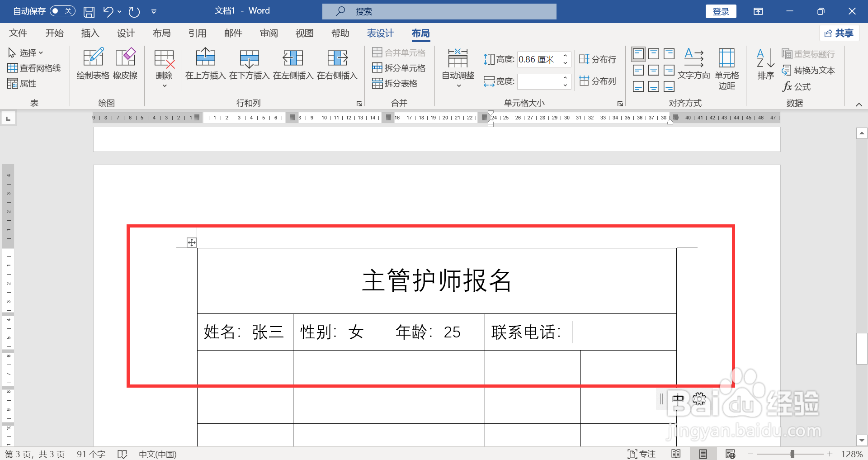Switch to the 表设计 ribbon tab
This screenshot has width=868, height=460.
(380, 33)
